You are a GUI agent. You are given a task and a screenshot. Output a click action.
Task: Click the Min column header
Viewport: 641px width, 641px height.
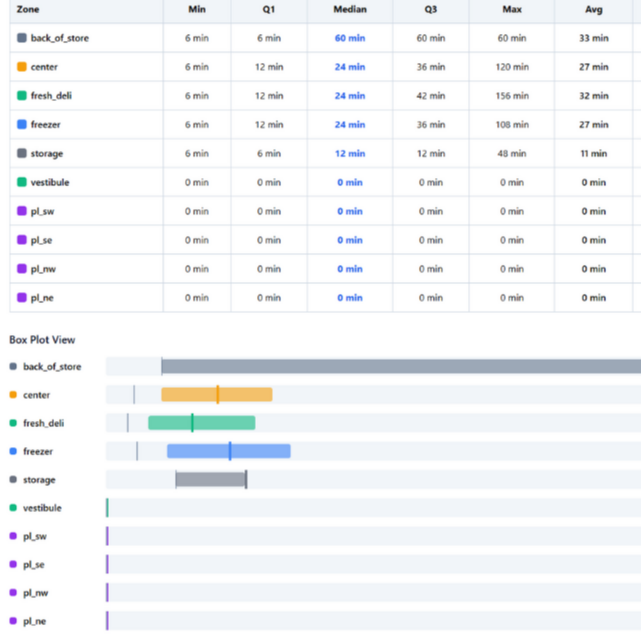tap(197, 9)
